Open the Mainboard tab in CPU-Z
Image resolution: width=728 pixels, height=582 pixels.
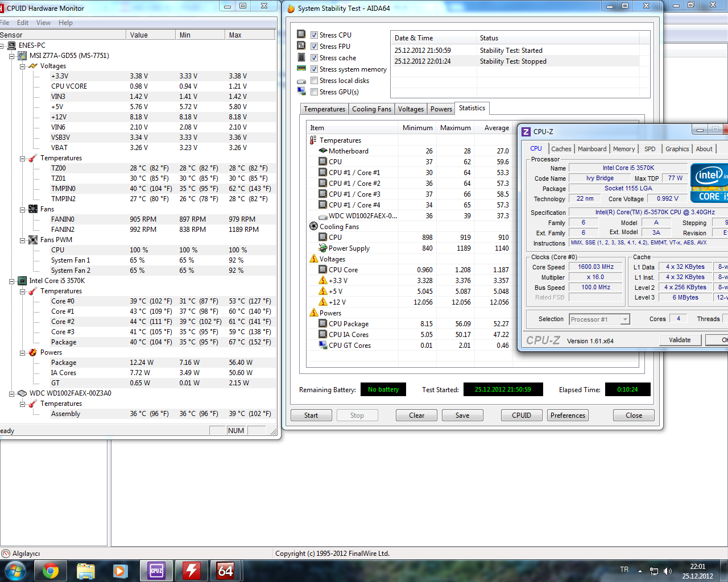click(x=592, y=149)
